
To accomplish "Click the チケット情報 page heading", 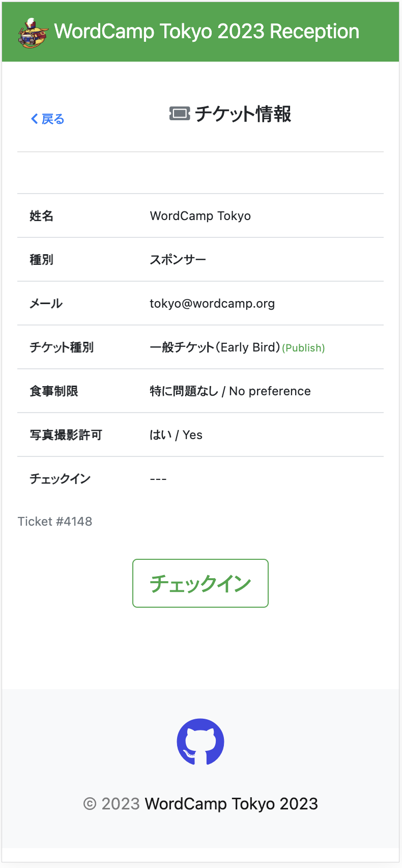I will [243, 114].
